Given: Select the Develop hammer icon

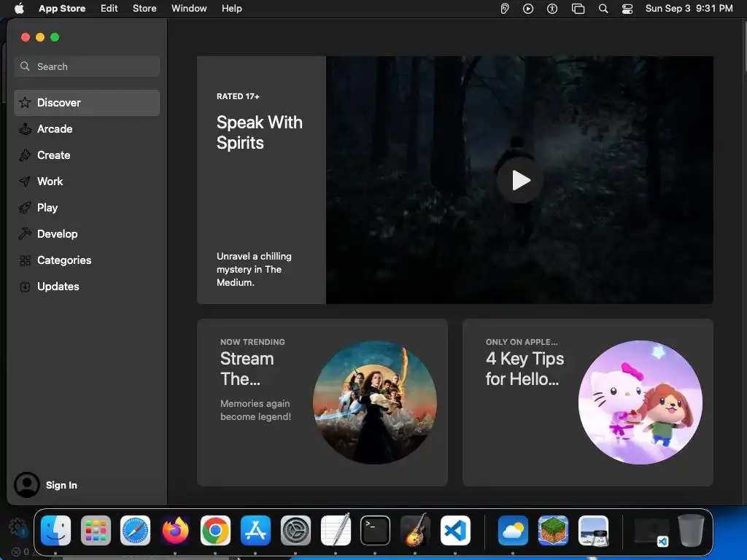Looking at the screenshot, I should (25, 234).
